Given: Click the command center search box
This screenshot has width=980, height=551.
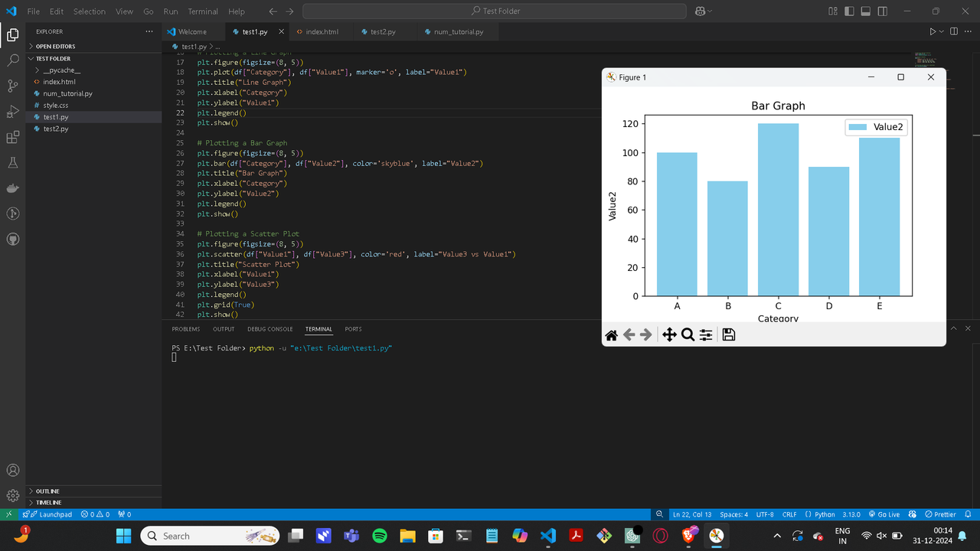Looking at the screenshot, I should pyautogui.click(x=495, y=11).
